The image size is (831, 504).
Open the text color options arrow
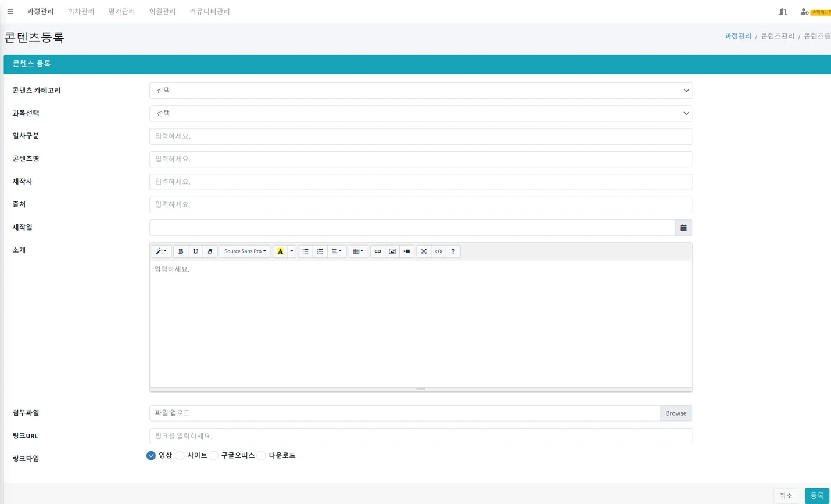(291, 251)
